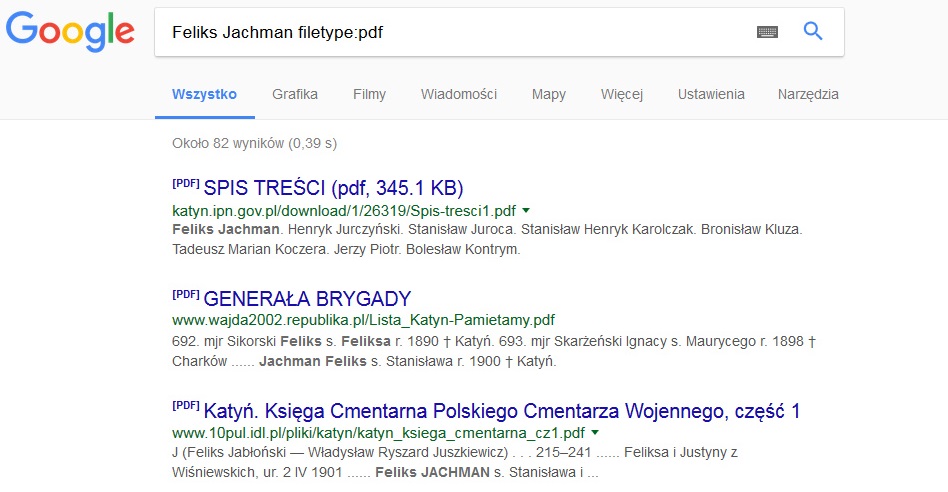Switch to the Filmy tab

(369, 94)
